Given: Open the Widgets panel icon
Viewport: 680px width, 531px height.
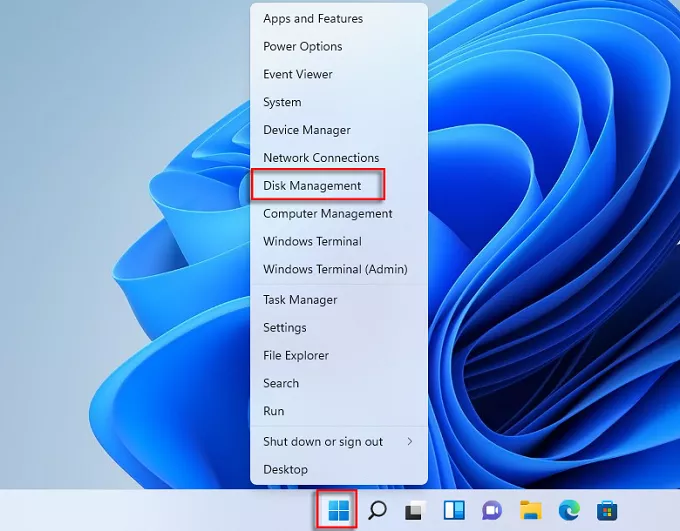Looking at the screenshot, I should [x=453, y=511].
